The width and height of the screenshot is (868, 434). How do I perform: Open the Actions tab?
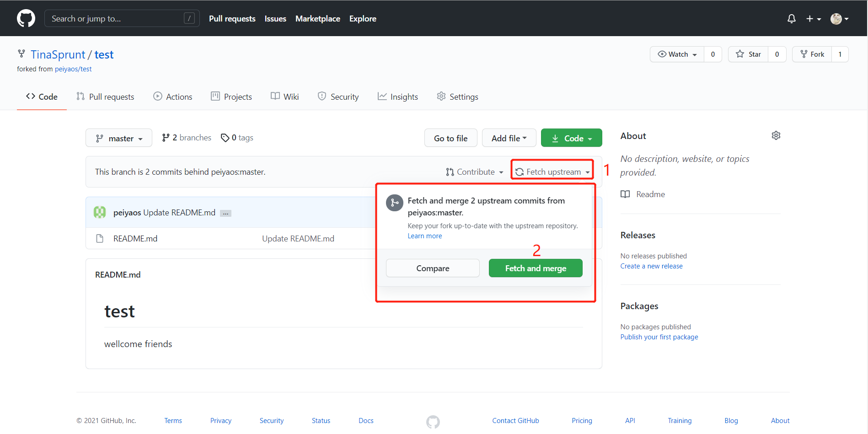[x=173, y=96]
